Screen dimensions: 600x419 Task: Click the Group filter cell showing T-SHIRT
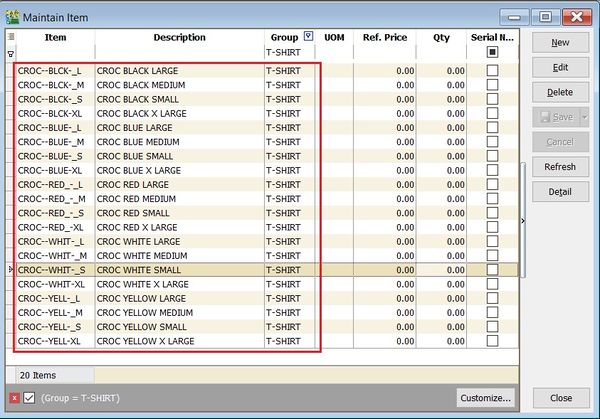(x=289, y=52)
